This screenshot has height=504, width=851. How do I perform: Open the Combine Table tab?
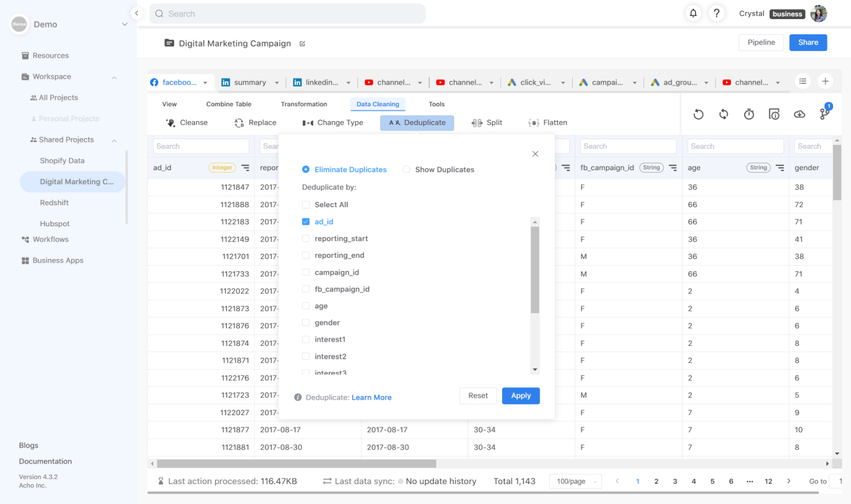tap(229, 104)
